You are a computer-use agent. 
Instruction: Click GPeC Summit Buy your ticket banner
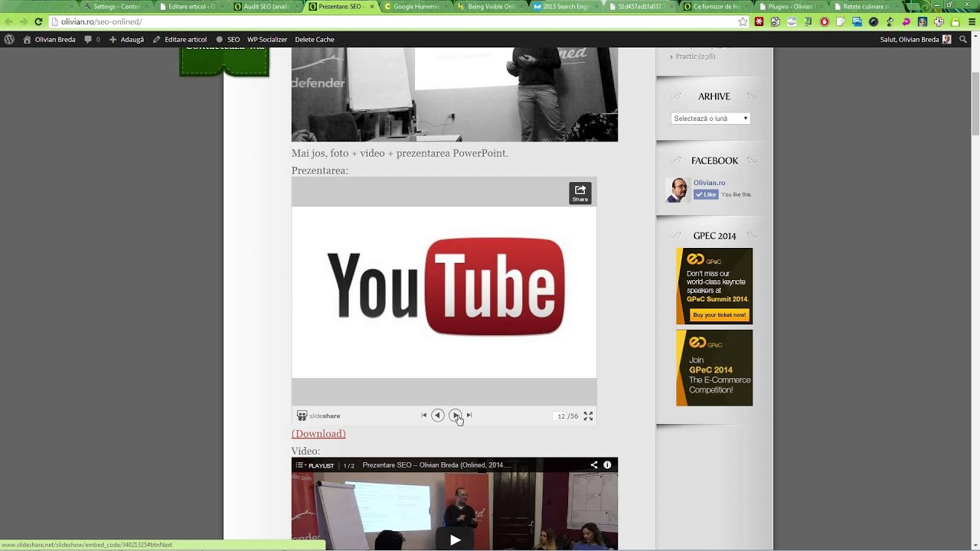coord(714,285)
